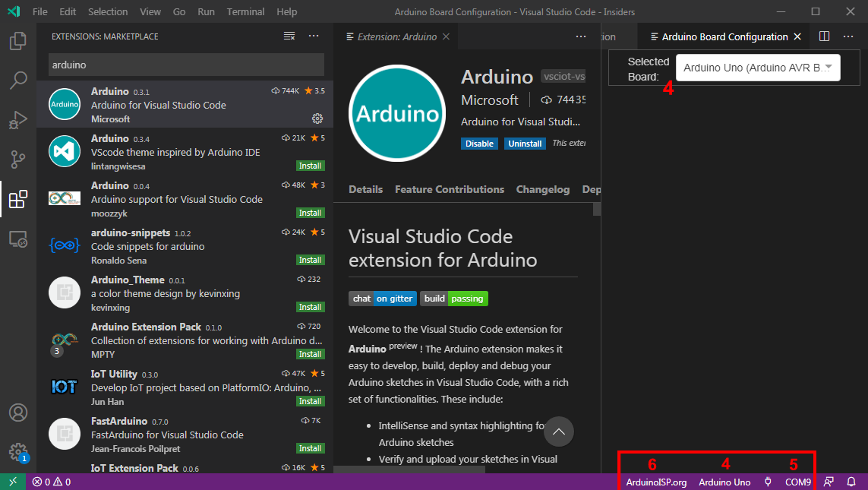Click the serial port plug icon near COM9
868x490 pixels.
tap(768, 482)
